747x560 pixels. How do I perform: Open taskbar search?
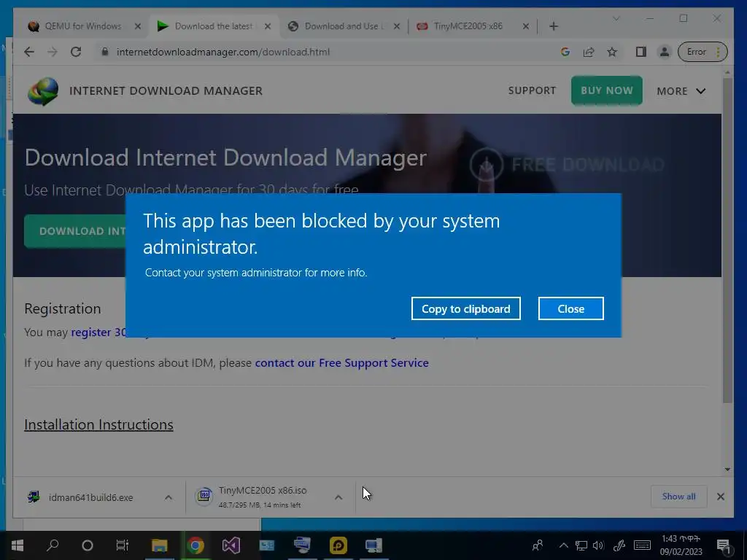tap(53, 545)
